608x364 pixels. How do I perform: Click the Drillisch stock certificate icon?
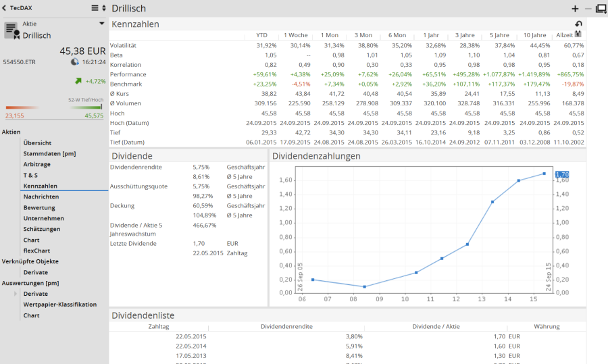click(x=11, y=31)
